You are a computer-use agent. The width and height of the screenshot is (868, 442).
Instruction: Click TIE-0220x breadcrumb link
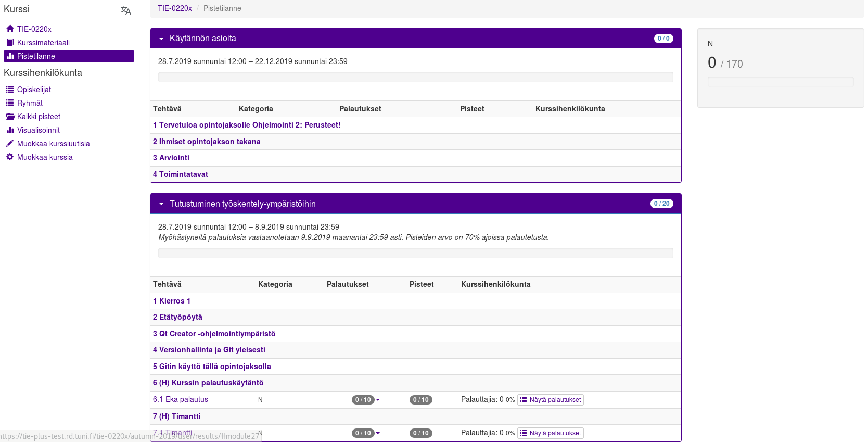click(175, 8)
